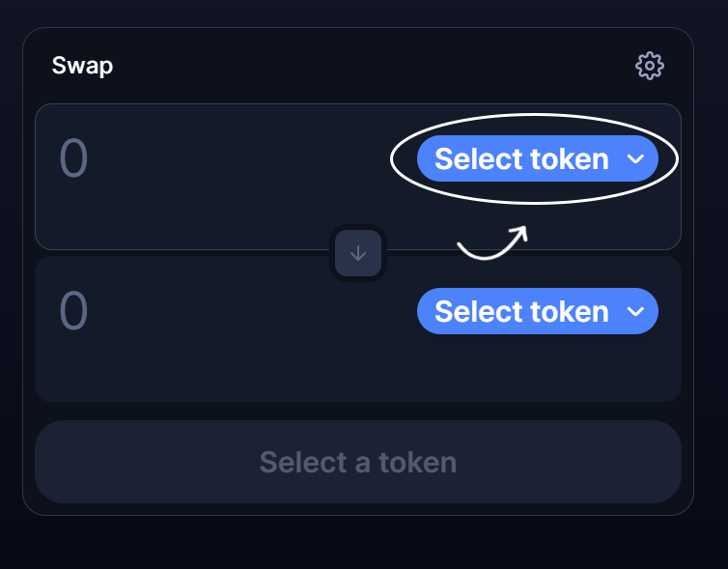Image resolution: width=728 pixels, height=569 pixels.
Task: Click the zero placeholder in the lower box
Action: point(73,312)
